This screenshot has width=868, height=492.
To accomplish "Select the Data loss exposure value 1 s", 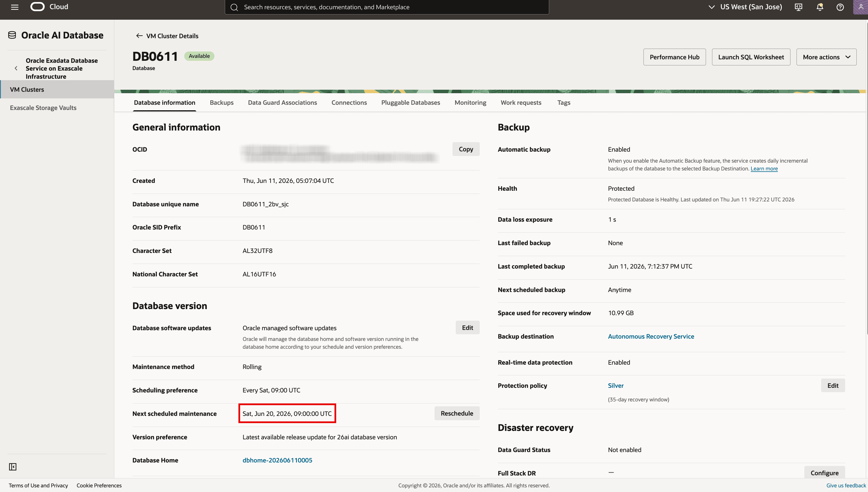I will point(612,219).
